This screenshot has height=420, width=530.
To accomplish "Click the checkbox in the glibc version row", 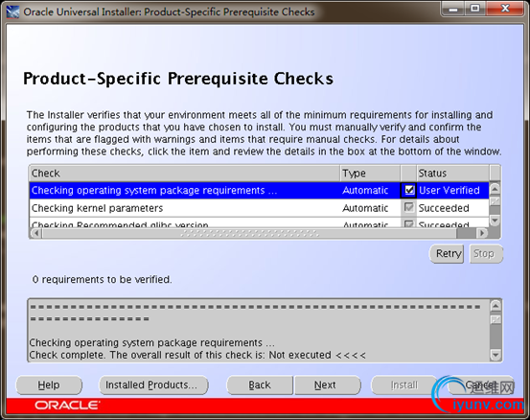I will coord(409,223).
